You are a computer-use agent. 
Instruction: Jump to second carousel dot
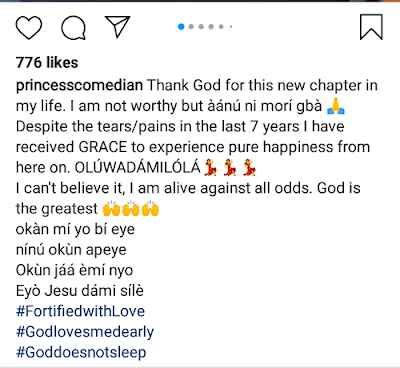(191, 27)
